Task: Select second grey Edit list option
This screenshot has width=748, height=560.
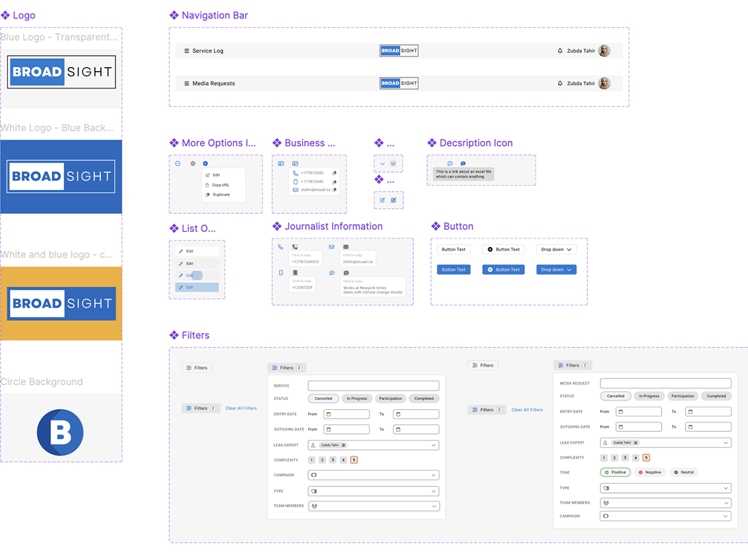Action: (197, 263)
